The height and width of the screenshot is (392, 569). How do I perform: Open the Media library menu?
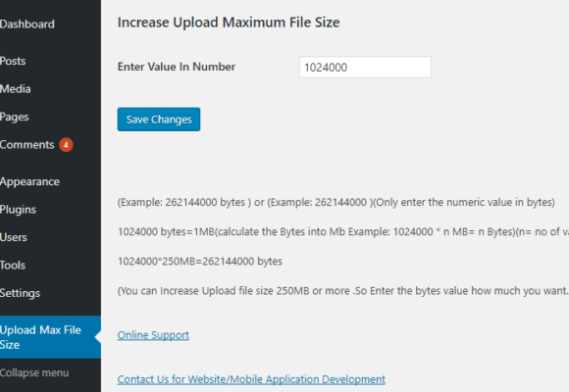click(16, 89)
